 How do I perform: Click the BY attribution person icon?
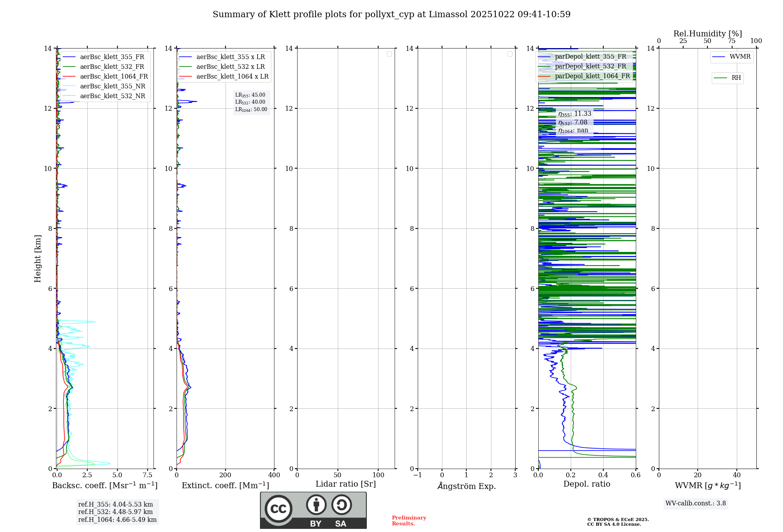pyautogui.click(x=316, y=505)
